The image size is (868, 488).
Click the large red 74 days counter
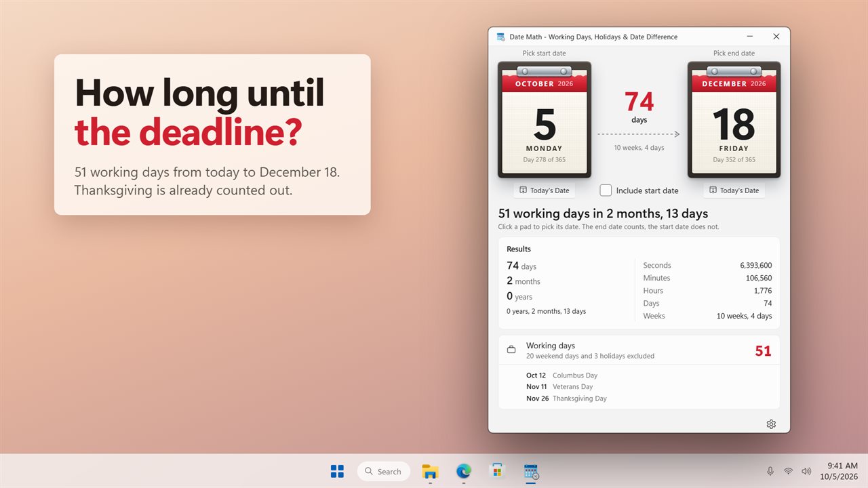639,102
